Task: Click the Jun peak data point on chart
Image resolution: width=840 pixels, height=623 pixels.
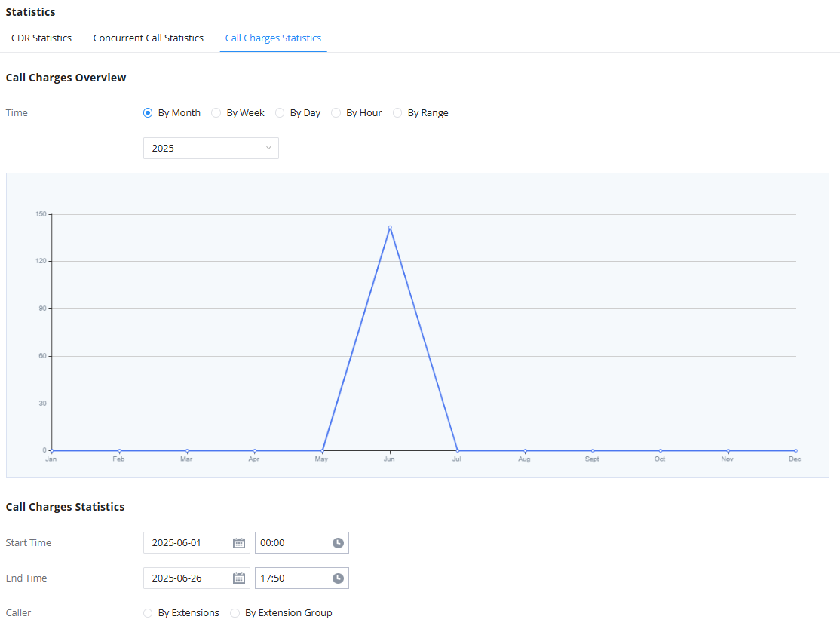Action: coord(390,228)
